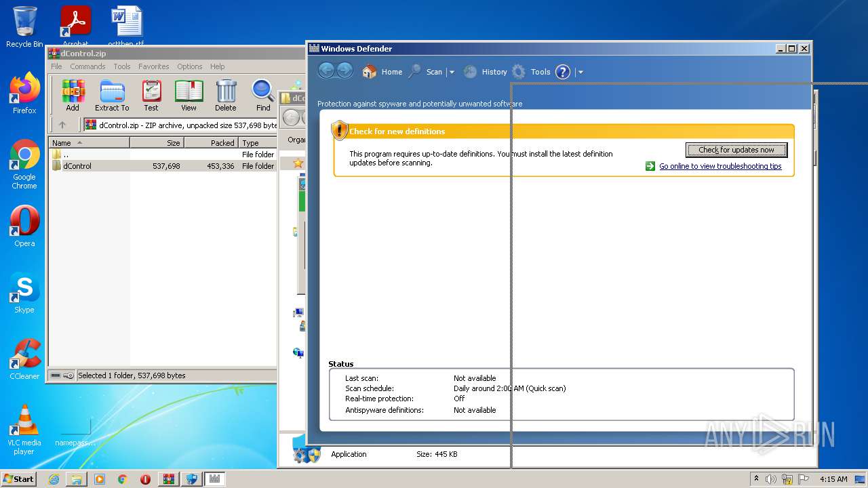The image size is (868, 488).
Task: Open Acrobat desktop shortcut
Action: [x=75, y=26]
